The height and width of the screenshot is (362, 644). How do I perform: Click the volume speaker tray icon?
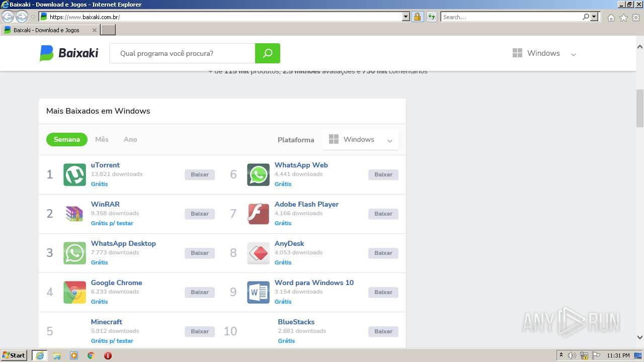click(x=572, y=355)
